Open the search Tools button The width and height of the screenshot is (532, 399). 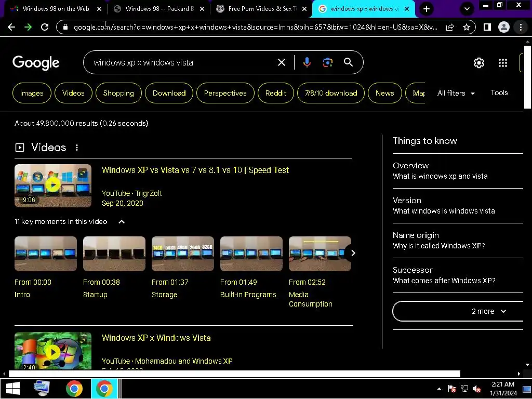coord(499,92)
